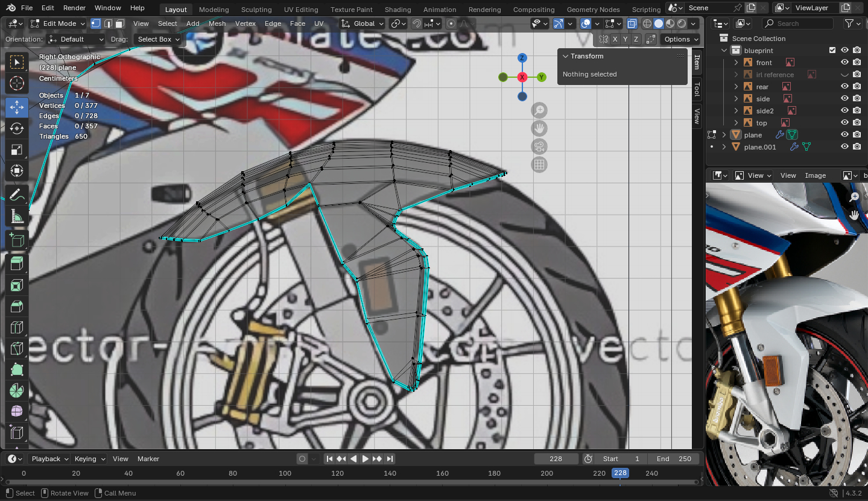
Task: Activate the Spin tool
Action: pyautogui.click(x=17, y=391)
